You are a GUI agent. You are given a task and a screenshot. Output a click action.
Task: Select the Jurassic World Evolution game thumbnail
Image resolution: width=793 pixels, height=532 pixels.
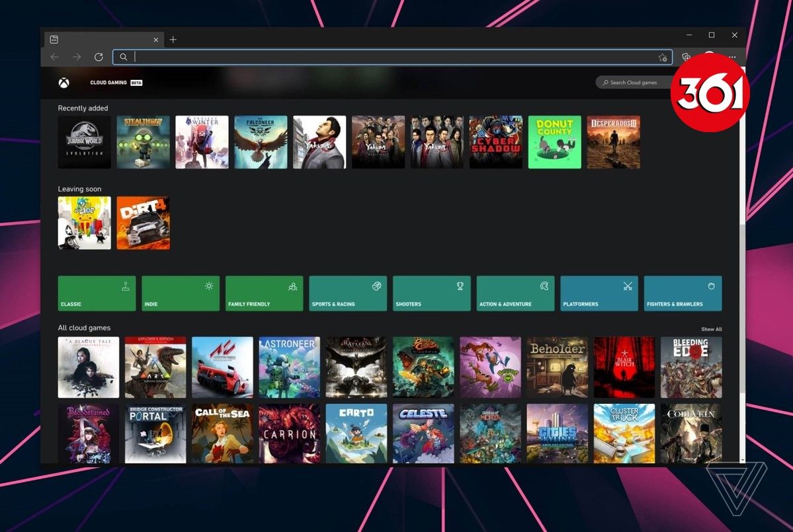(x=85, y=142)
